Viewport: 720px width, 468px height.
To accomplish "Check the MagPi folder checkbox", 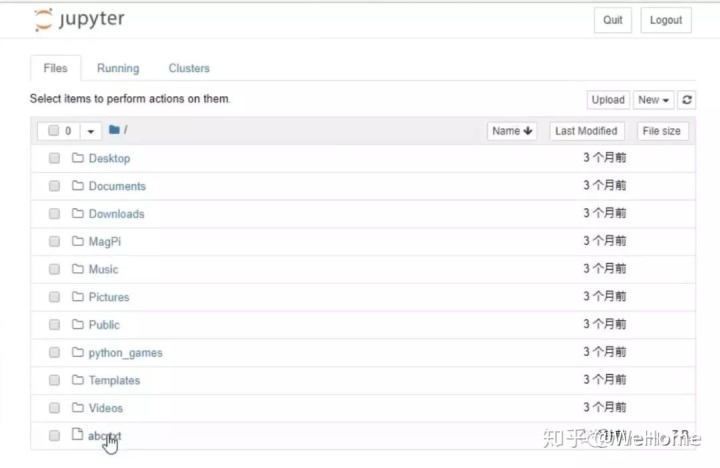I will (54, 242).
